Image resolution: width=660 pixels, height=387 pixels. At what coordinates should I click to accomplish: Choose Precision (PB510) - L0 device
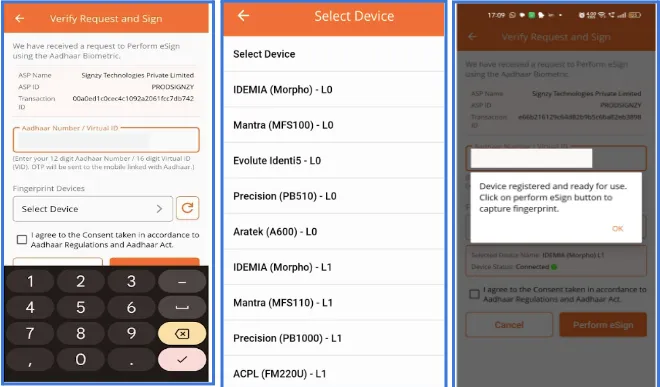coord(334,196)
